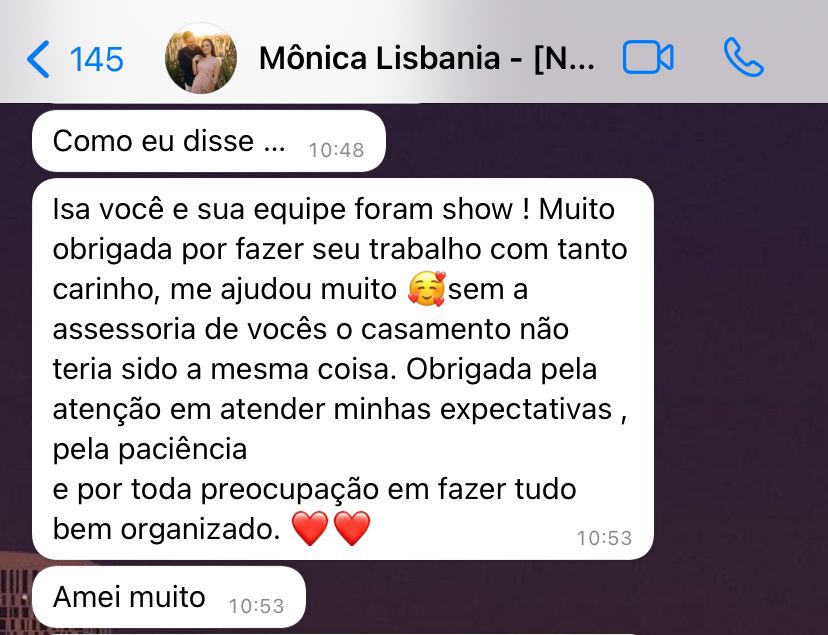Tap the 10:53 timestamp in the long message
The image size is (828, 635).
604,538
